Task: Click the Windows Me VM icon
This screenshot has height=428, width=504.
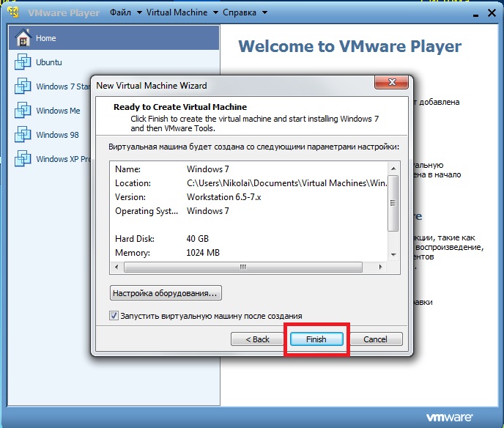Action: (x=23, y=110)
